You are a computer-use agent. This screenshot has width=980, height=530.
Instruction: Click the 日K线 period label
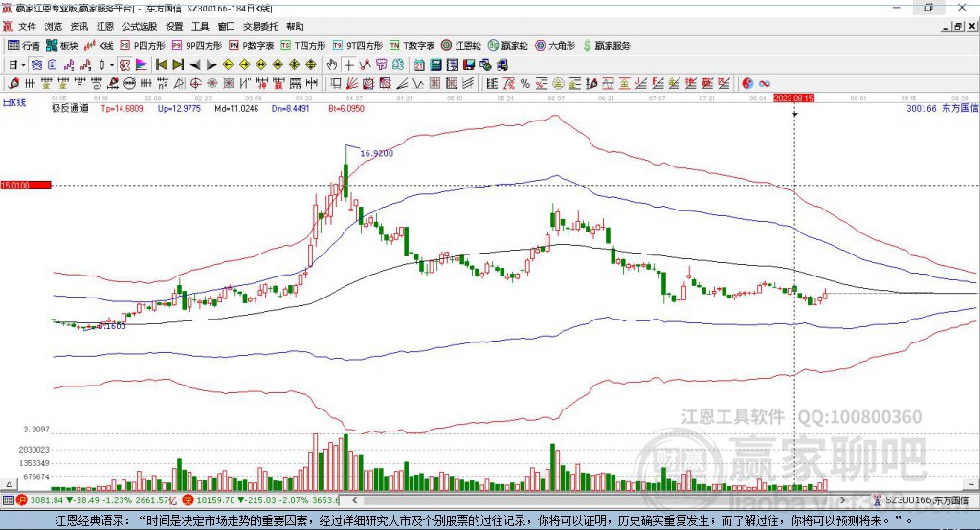coord(14,102)
